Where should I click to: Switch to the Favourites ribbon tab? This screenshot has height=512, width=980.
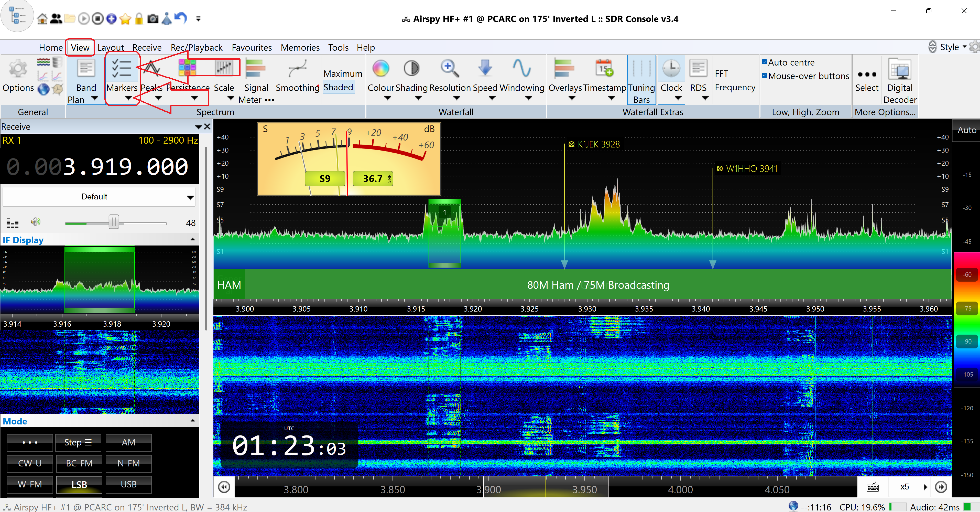252,48
